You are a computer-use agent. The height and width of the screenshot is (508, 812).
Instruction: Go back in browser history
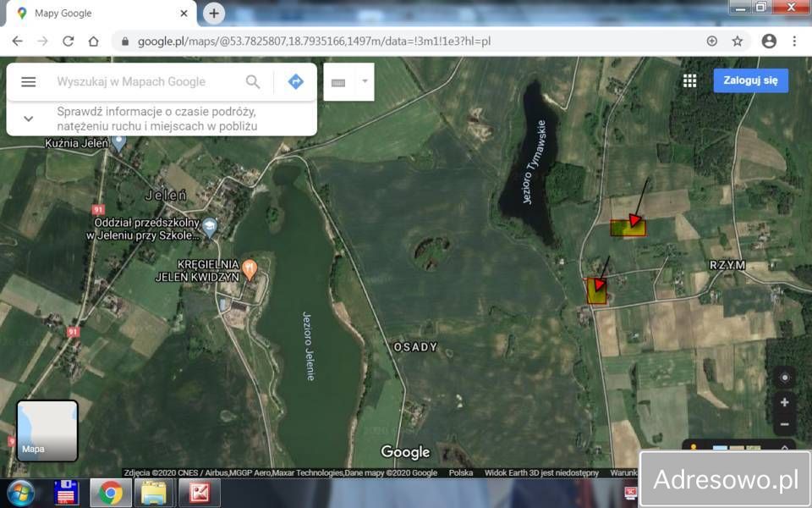click(18, 41)
